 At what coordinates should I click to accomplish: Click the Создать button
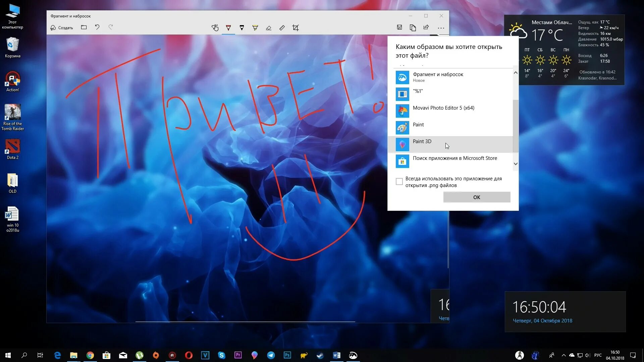(62, 28)
